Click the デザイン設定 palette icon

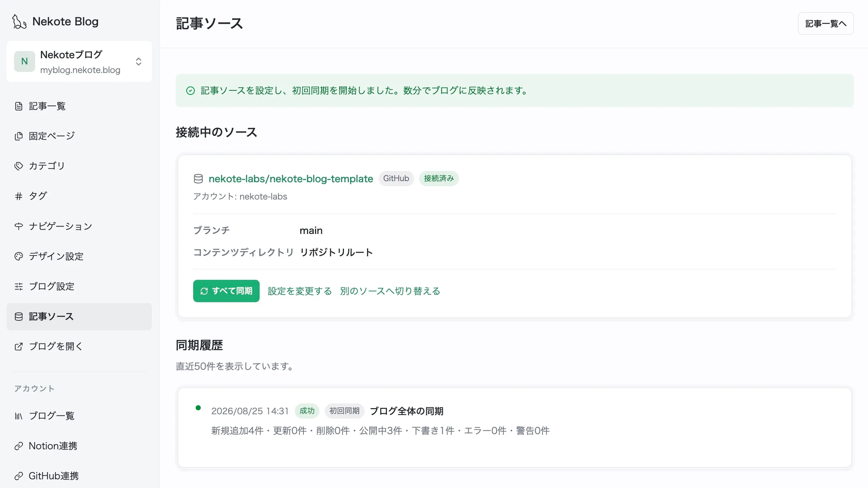(18, 256)
